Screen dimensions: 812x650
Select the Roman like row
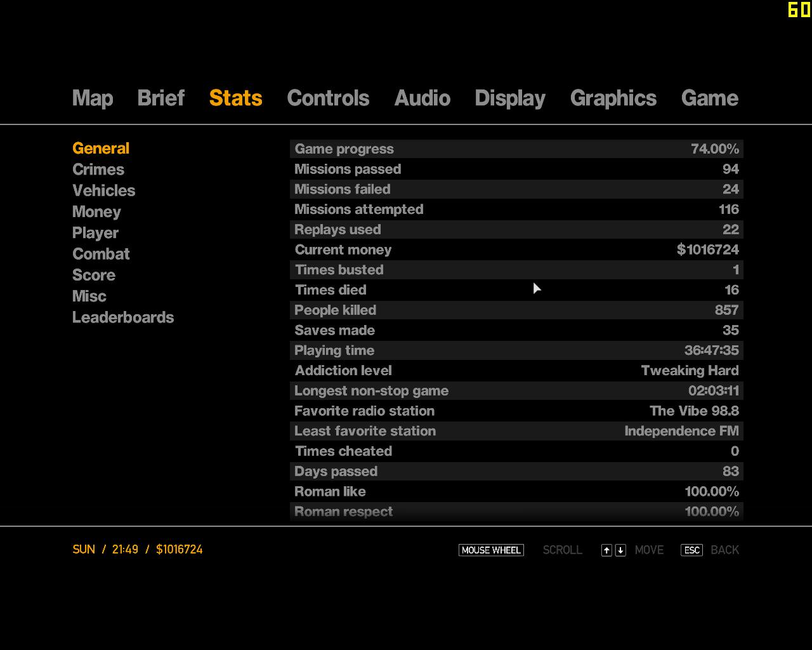516,491
